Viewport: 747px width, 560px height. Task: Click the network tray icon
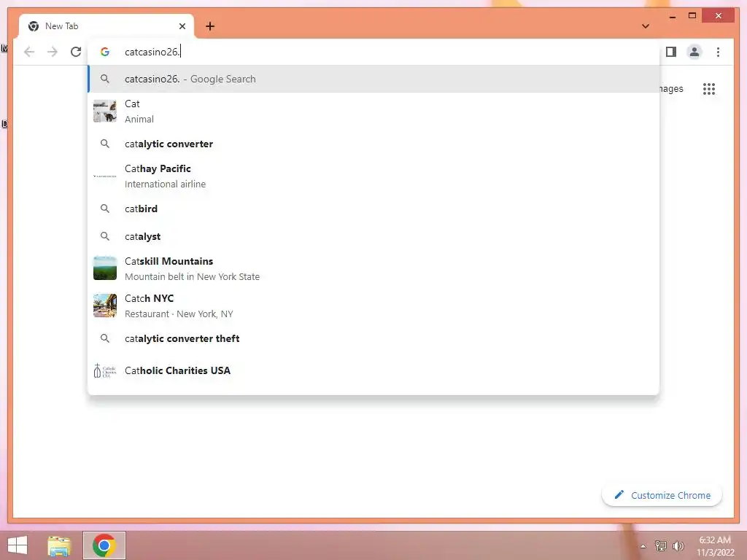pyautogui.click(x=661, y=545)
